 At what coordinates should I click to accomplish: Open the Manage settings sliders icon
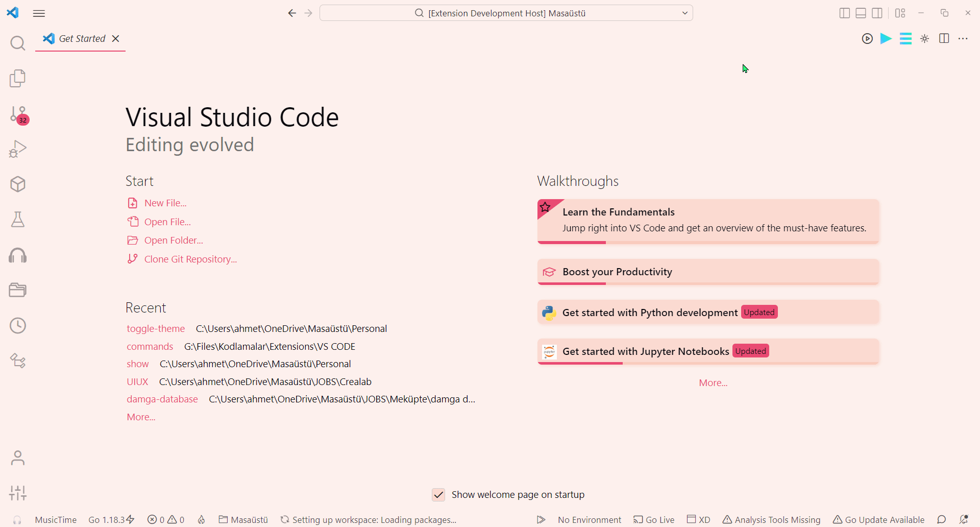pos(18,493)
